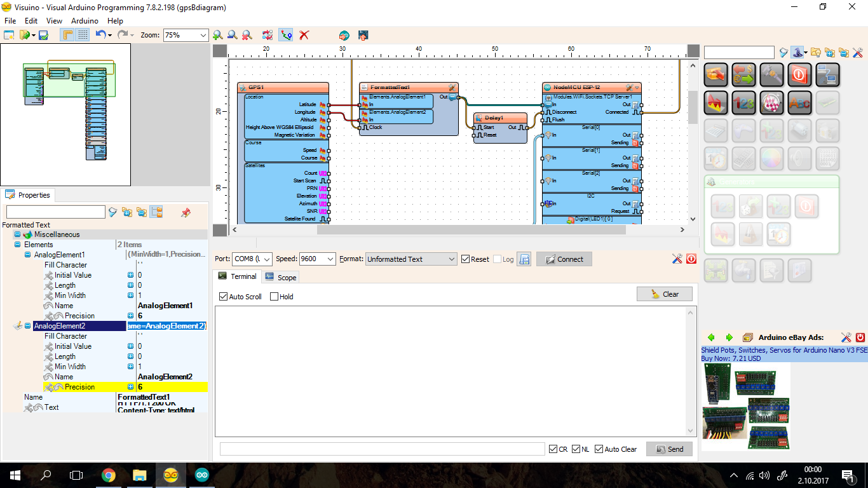Collapse the AnalogElement1 property group
The image size is (868, 488).
26,254
